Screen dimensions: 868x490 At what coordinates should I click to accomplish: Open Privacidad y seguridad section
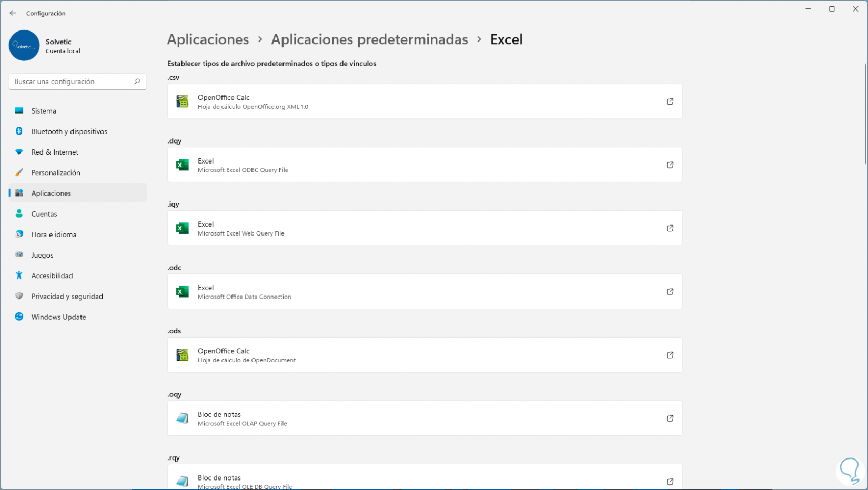67,297
